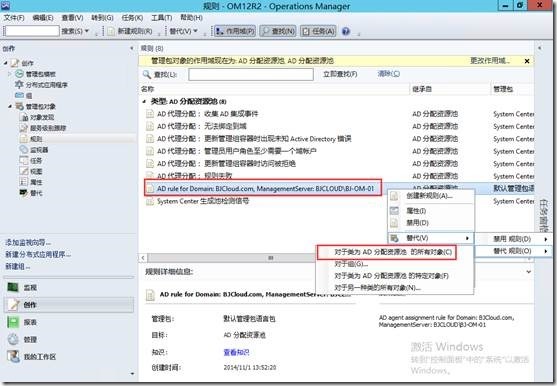This screenshot has width=557, height=386.
Task: Click the 管理 administration workspace icon
Action: (x=13, y=339)
